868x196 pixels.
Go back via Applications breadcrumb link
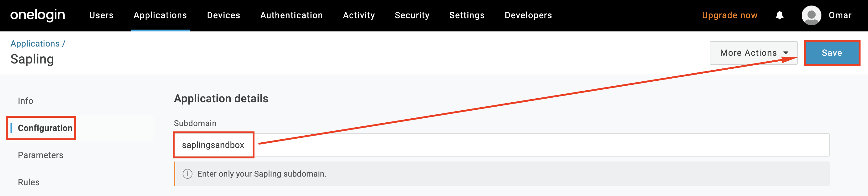35,43
